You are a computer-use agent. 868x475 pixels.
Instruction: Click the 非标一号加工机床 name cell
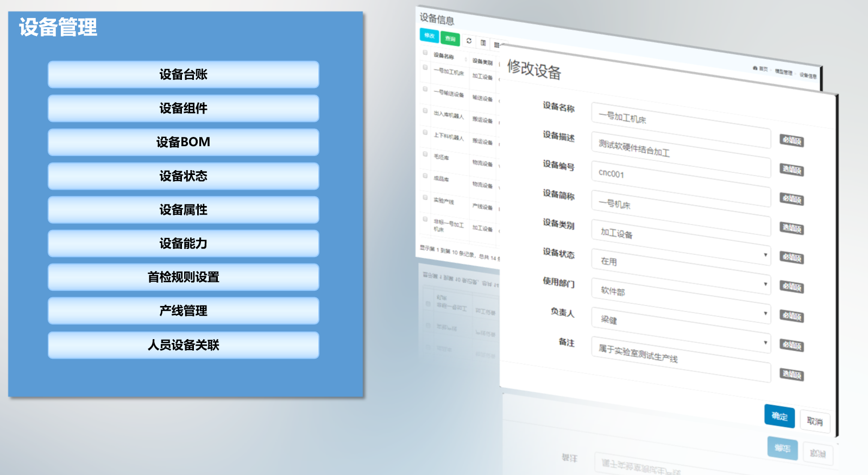point(449,226)
